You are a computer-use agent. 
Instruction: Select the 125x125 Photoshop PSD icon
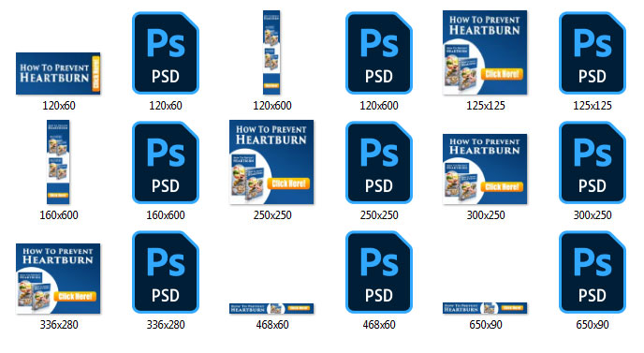(x=593, y=52)
